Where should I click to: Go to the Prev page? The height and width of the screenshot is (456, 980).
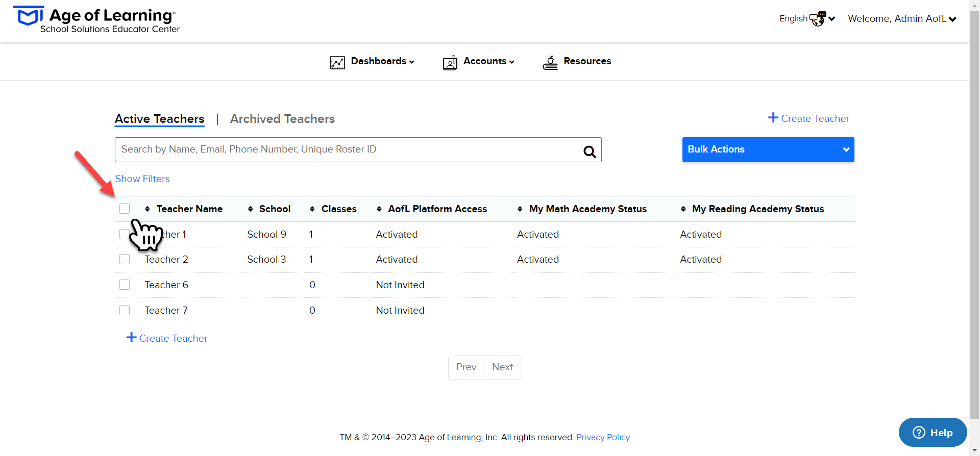pos(466,367)
